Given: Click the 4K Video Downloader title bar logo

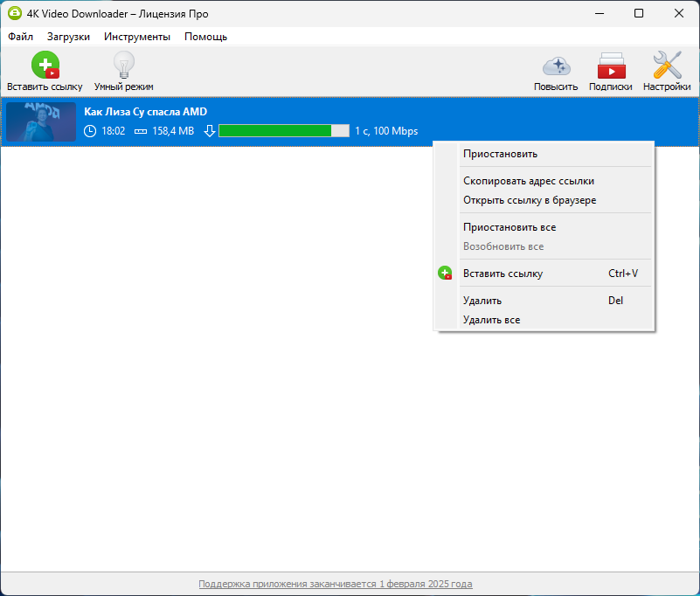Looking at the screenshot, I should pos(14,13).
